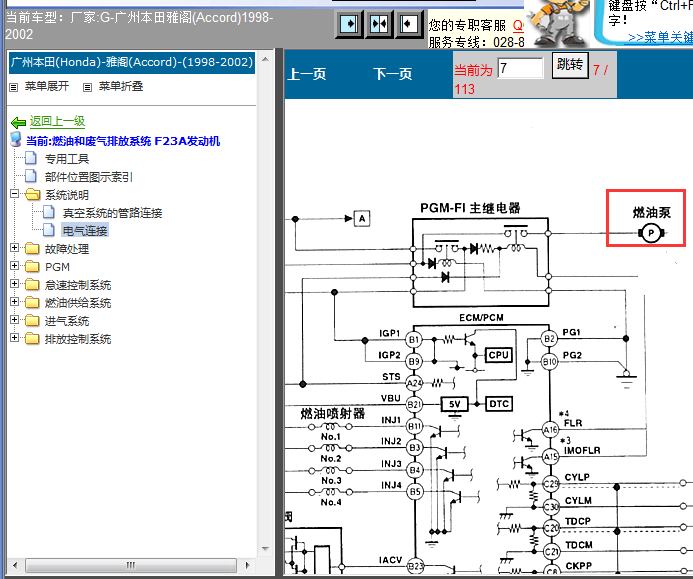Screen dimensions: 693x579
Task: Click the left panel scroll-up arrow
Action: 265,59
